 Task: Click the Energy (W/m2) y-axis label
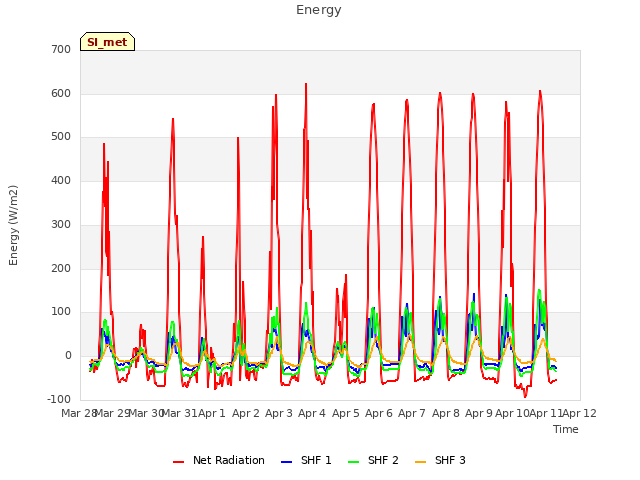click(x=13, y=225)
